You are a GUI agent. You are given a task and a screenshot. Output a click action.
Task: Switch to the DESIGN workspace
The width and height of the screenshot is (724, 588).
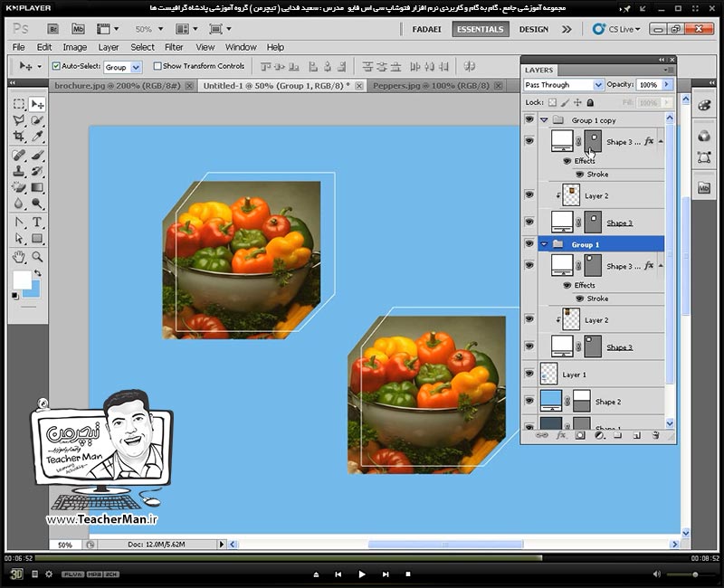pos(534,29)
